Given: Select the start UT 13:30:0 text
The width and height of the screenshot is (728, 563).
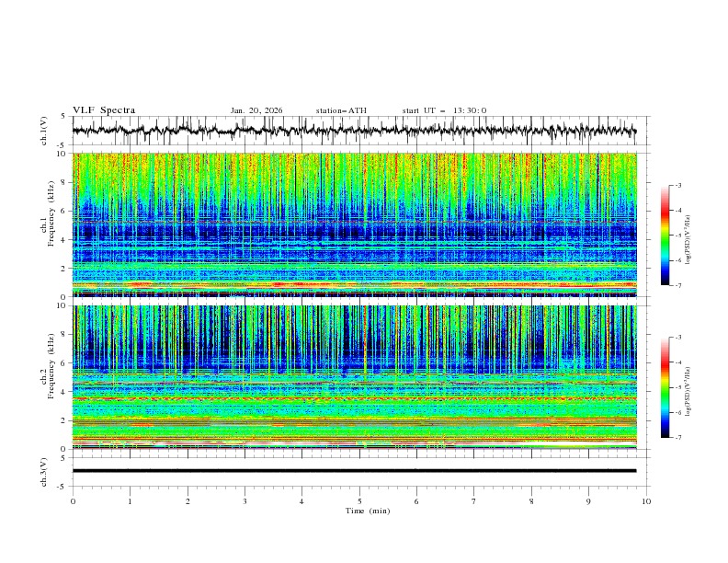Looking at the screenshot, I should click(445, 110).
